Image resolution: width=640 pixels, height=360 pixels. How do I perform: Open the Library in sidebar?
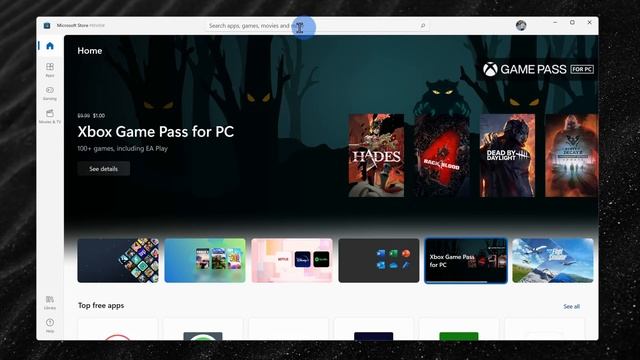[50, 303]
